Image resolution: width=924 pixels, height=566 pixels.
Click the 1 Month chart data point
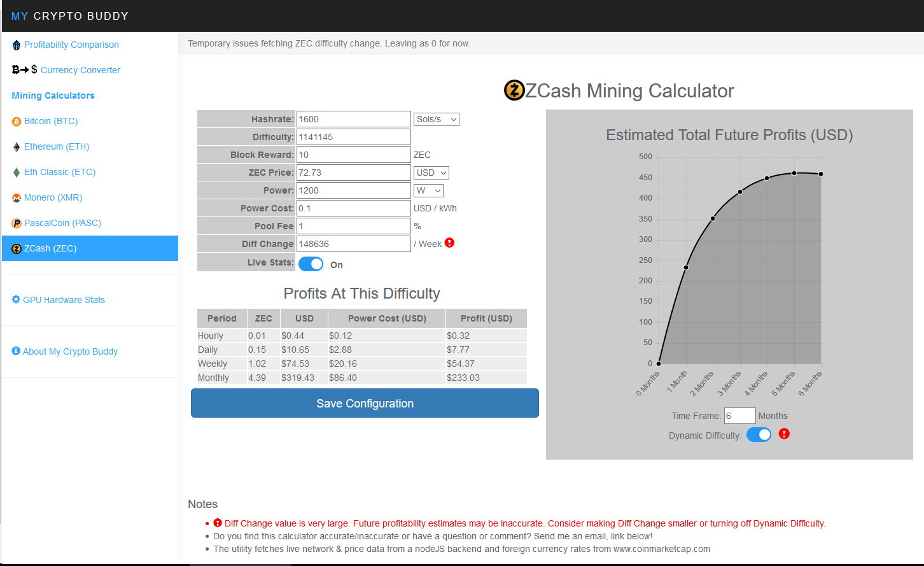point(686,267)
